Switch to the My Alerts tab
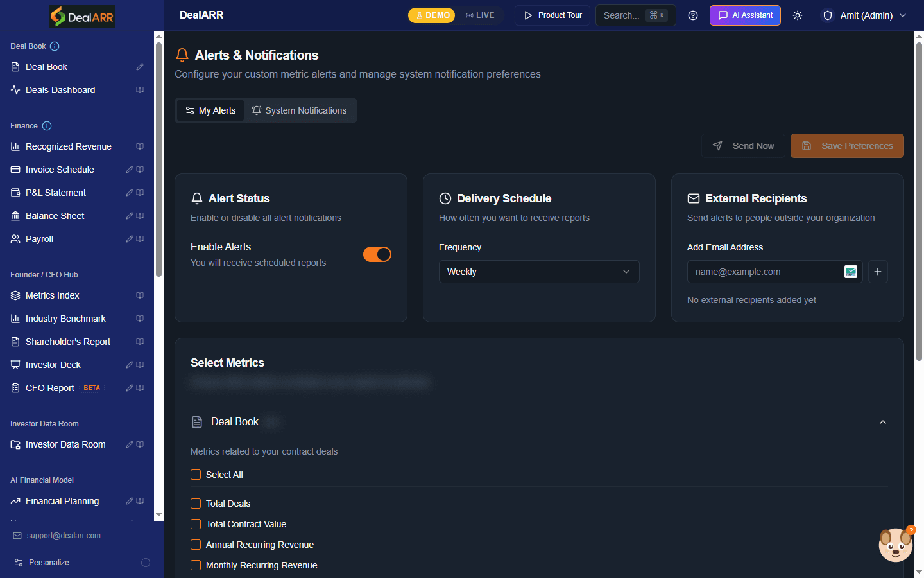The image size is (924, 578). (210, 110)
